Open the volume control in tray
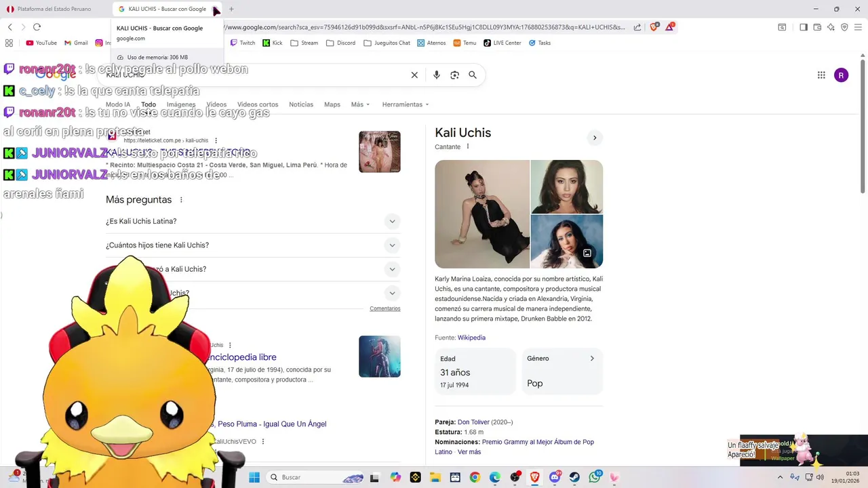 (820, 477)
